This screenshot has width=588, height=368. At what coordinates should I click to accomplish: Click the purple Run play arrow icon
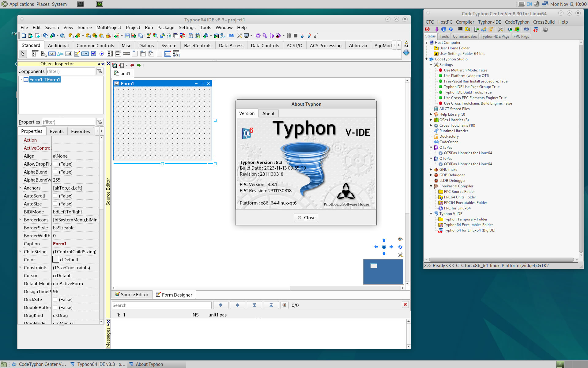click(272, 36)
